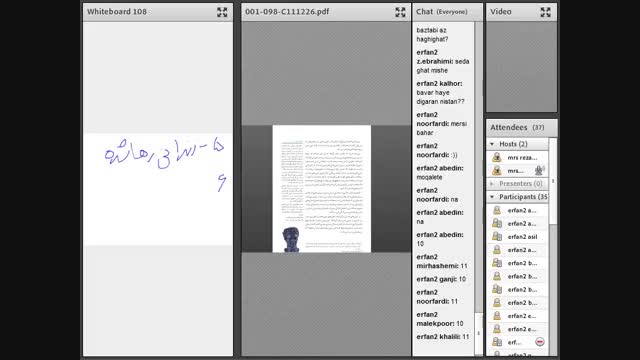The width and height of the screenshot is (640, 360).
Task: Click chat message erfan2 ganji: 10
Action: [441, 279]
